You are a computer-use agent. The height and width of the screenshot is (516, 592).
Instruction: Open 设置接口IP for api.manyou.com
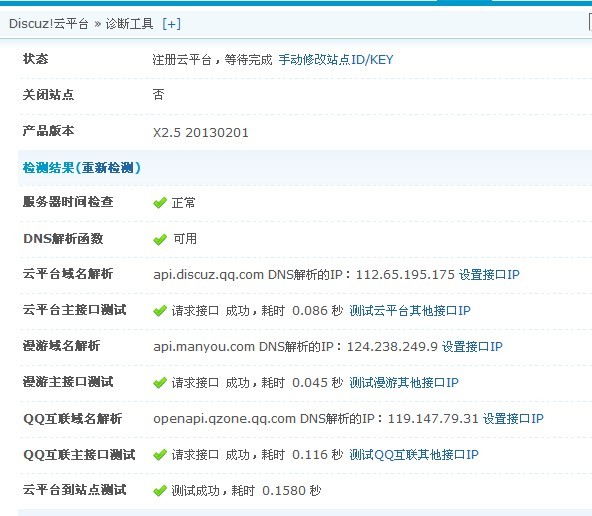[x=472, y=347]
